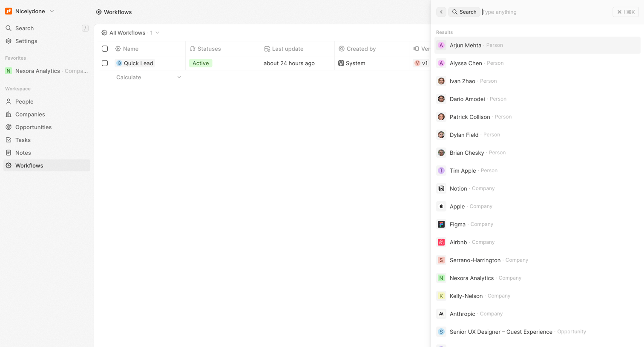Image resolution: width=644 pixels, height=347 pixels.
Task: Click the Search chip in command panel
Action: [464, 12]
